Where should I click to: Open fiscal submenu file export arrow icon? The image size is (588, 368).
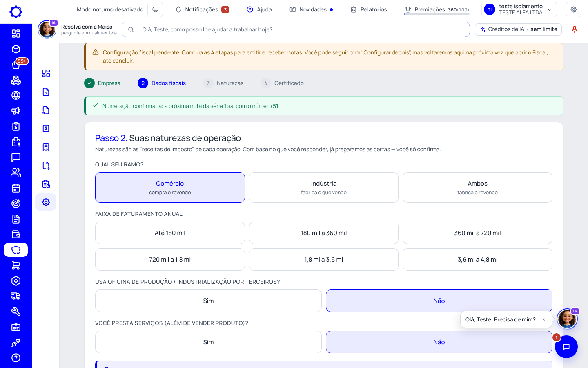(x=46, y=165)
